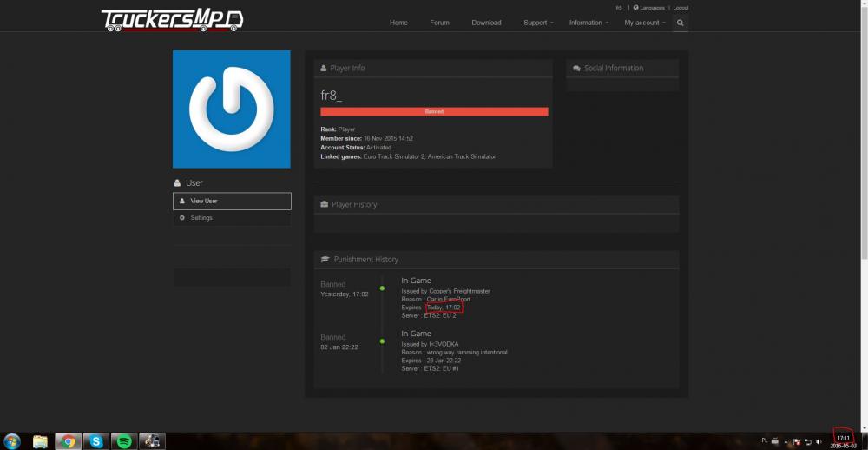
Task: Go to the Home page
Action: pyautogui.click(x=398, y=23)
